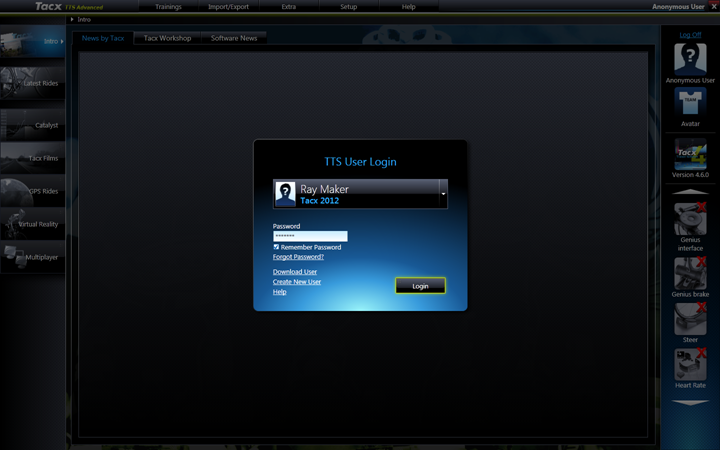Click the up arrow above the device list
Viewport: 720px width, 450px height.
tap(690, 191)
